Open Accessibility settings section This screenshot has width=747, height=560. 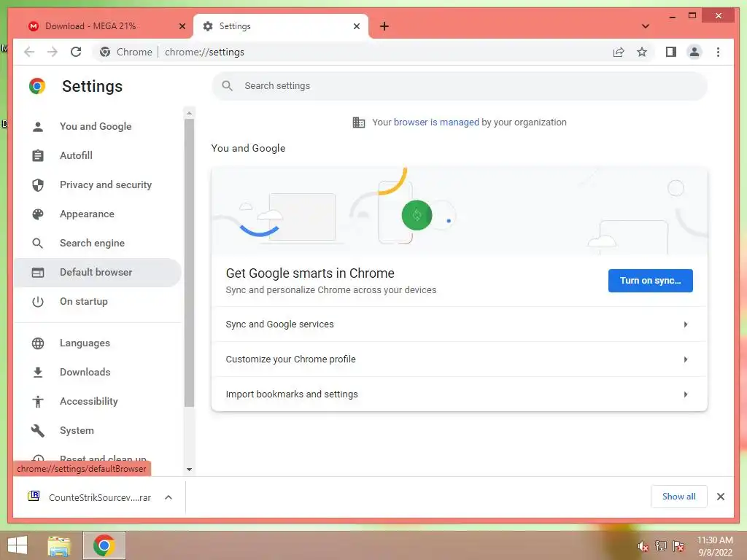tap(97, 402)
